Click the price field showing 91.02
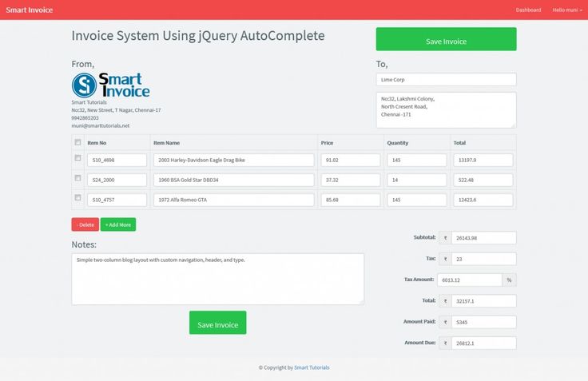Screen dimensions: 588x381 pos(350,160)
